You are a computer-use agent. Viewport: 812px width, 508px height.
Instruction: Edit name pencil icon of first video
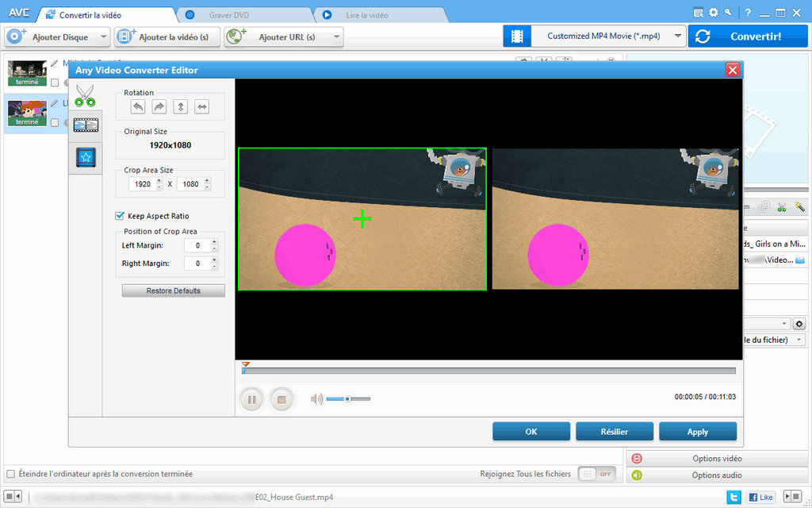click(x=55, y=63)
